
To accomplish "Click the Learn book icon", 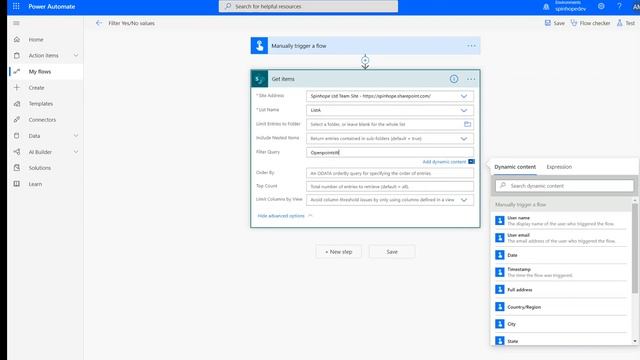I will coord(17,184).
